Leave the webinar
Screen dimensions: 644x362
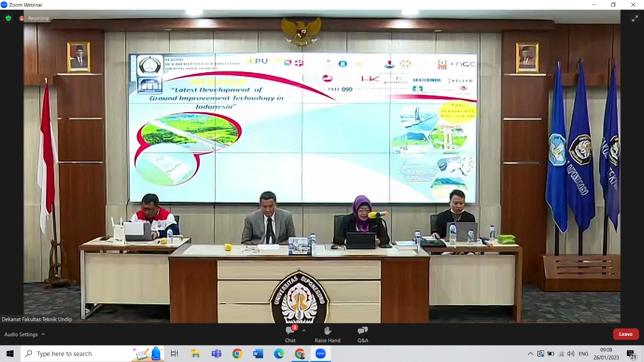tap(625, 334)
